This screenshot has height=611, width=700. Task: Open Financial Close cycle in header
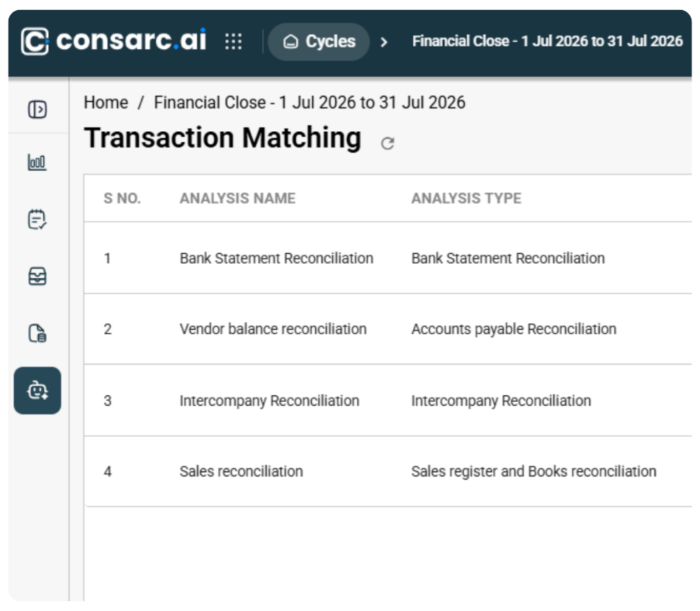(548, 41)
